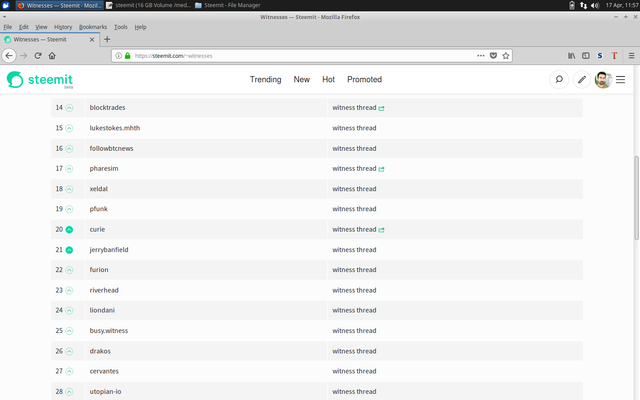Upvote witness utopian-io
This screenshot has height=400, width=640.
click(x=69, y=392)
